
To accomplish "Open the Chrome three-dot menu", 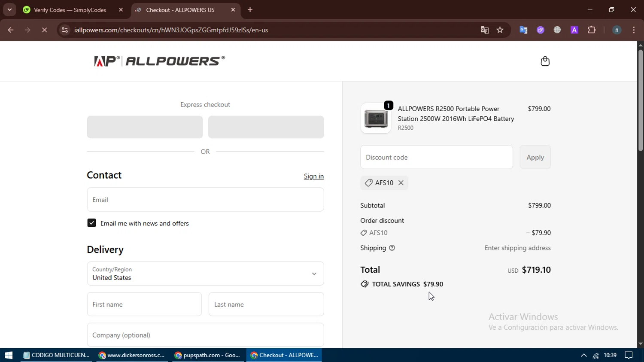I will (634, 30).
